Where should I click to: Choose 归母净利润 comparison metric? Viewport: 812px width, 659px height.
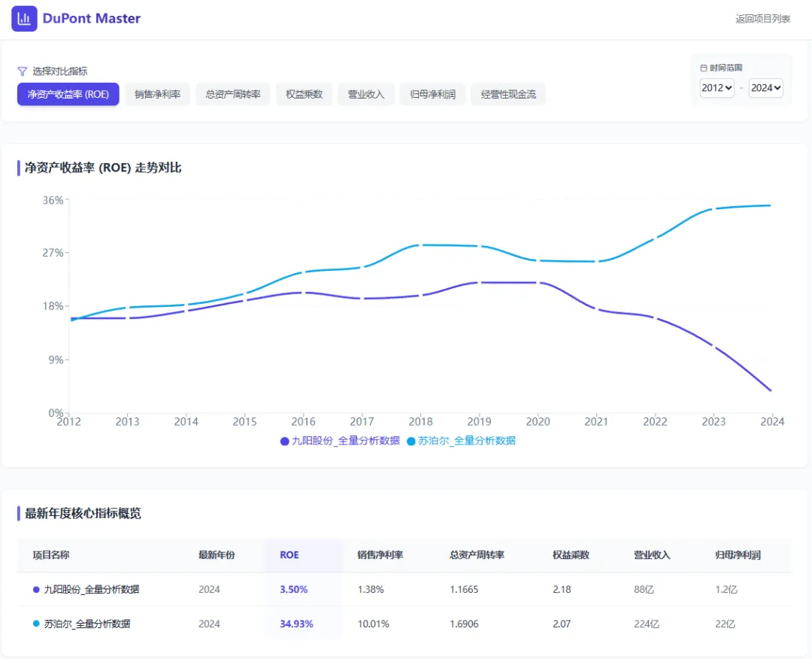click(432, 94)
